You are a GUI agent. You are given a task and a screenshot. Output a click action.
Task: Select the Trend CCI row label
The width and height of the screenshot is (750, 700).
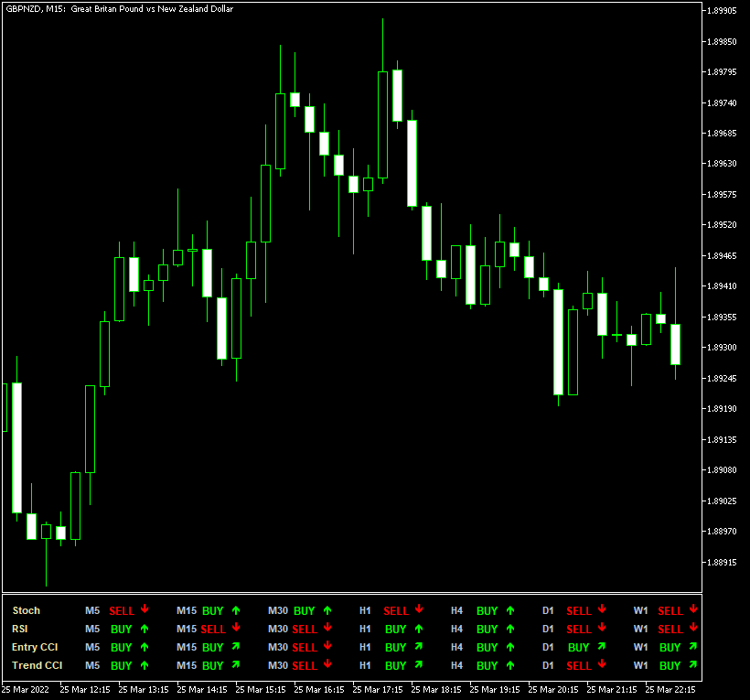37,665
